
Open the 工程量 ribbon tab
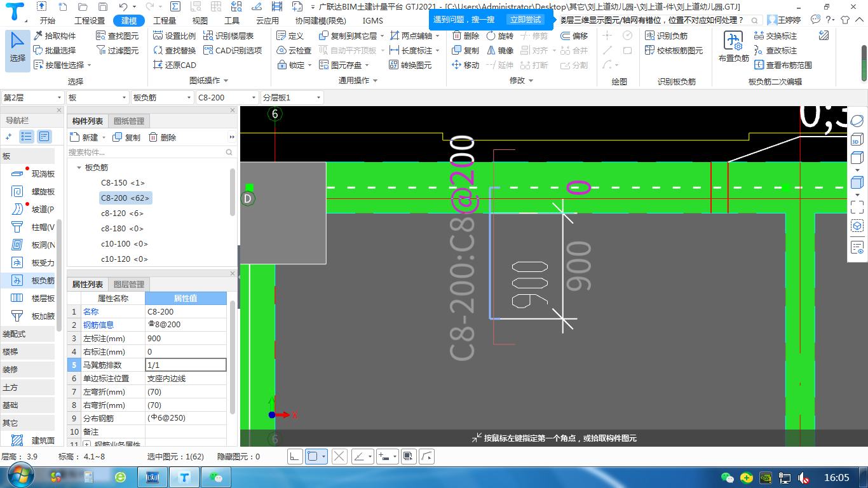click(165, 20)
